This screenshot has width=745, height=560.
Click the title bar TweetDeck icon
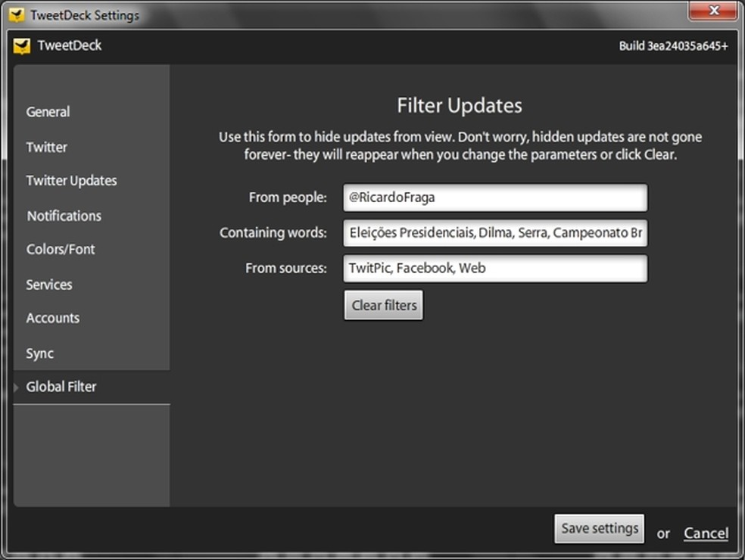(x=17, y=15)
